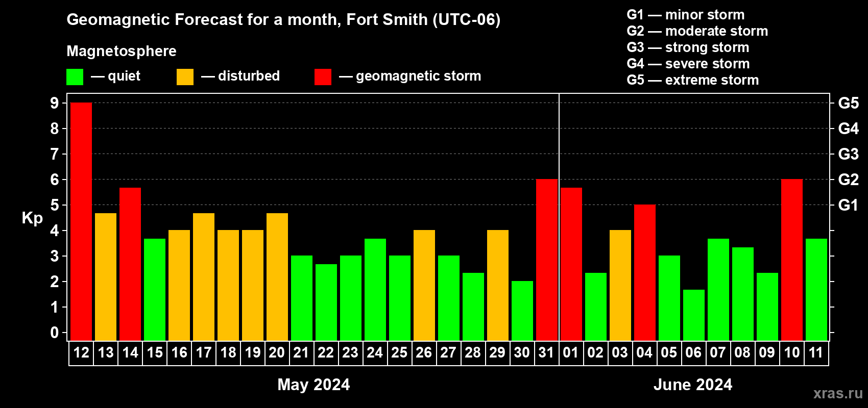Screen dimensions: 868x408
Task: Click the date label 12 on the axis
Action: click(x=81, y=352)
